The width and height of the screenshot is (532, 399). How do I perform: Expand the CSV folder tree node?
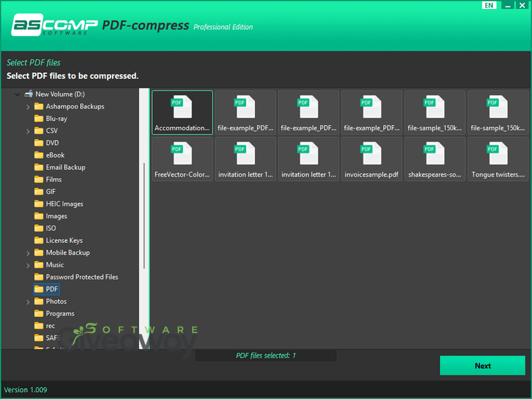click(x=28, y=131)
